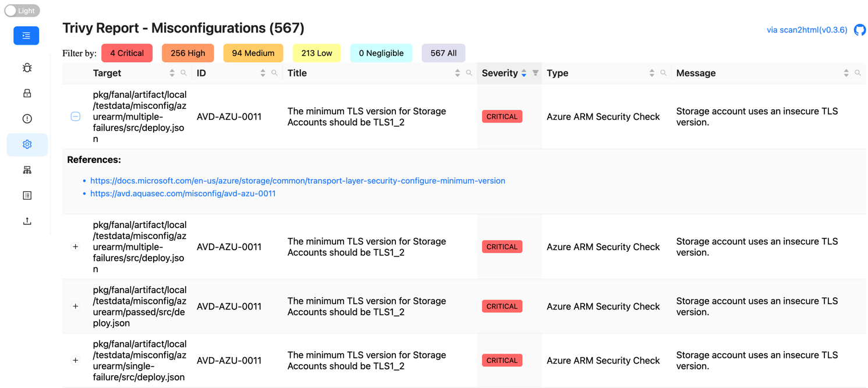Open the list profile sidebar icon

coord(27,195)
